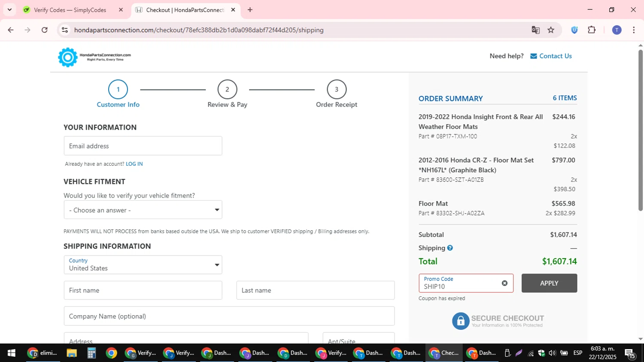Click the ESP language indicator
The width and height of the screenshot is (644, 362).
pos(578,353)
